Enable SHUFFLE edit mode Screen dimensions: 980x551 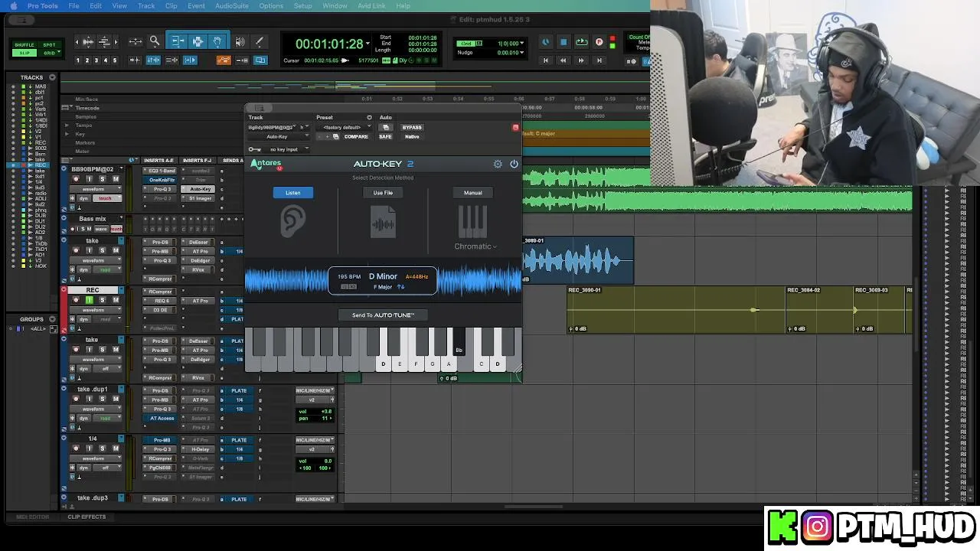[x=24, y=45]
